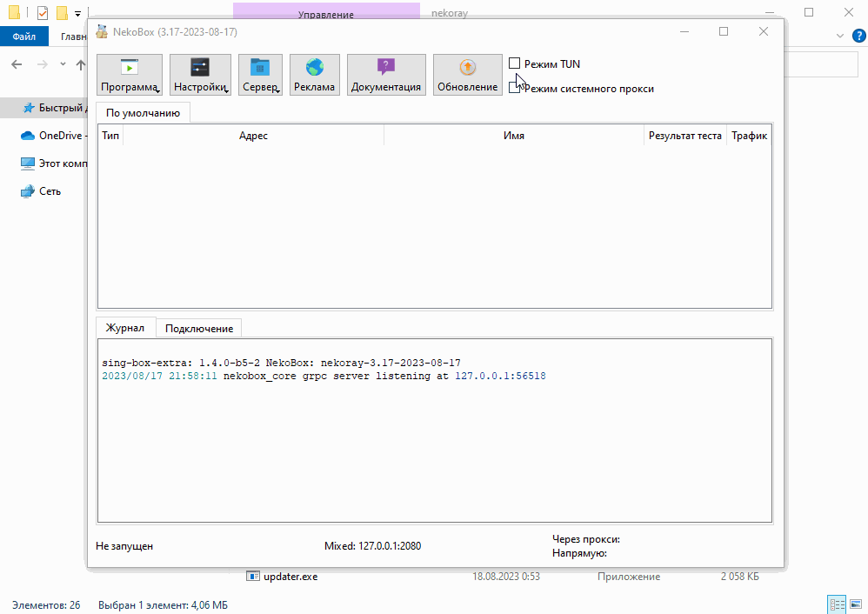Screen dimensions: 868x614
Task: Switch to the Подключение tab
Action: pos(198,329)
